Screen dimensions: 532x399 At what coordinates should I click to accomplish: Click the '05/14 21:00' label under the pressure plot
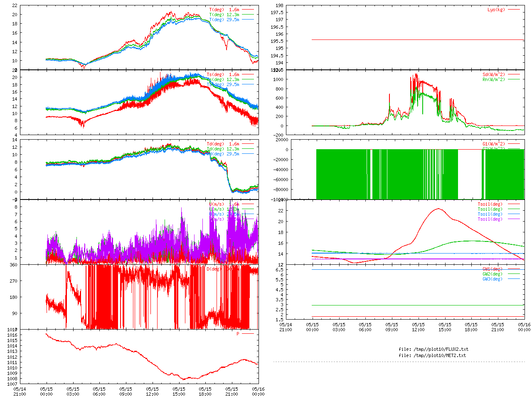coord(20,392)
